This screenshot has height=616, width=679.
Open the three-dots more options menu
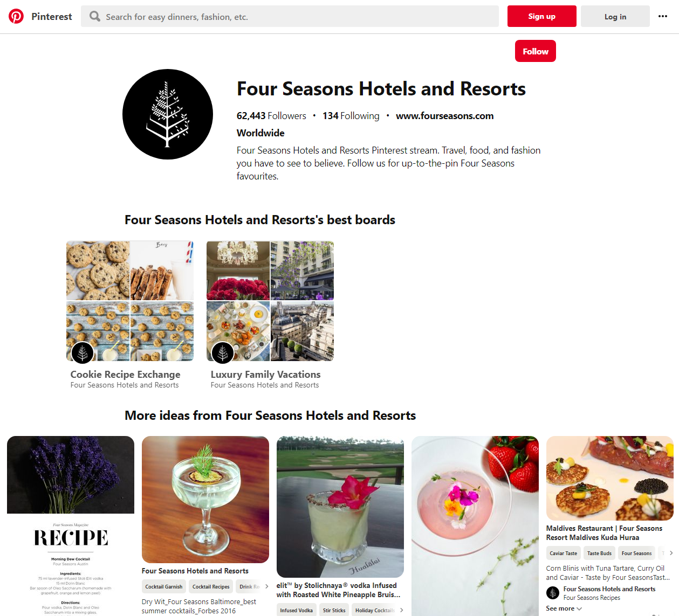pyautogui.click(x=663, y=16)
